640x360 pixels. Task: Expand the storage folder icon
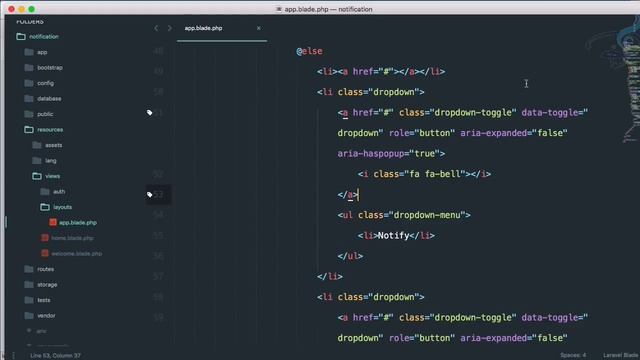tap(29, 285)
